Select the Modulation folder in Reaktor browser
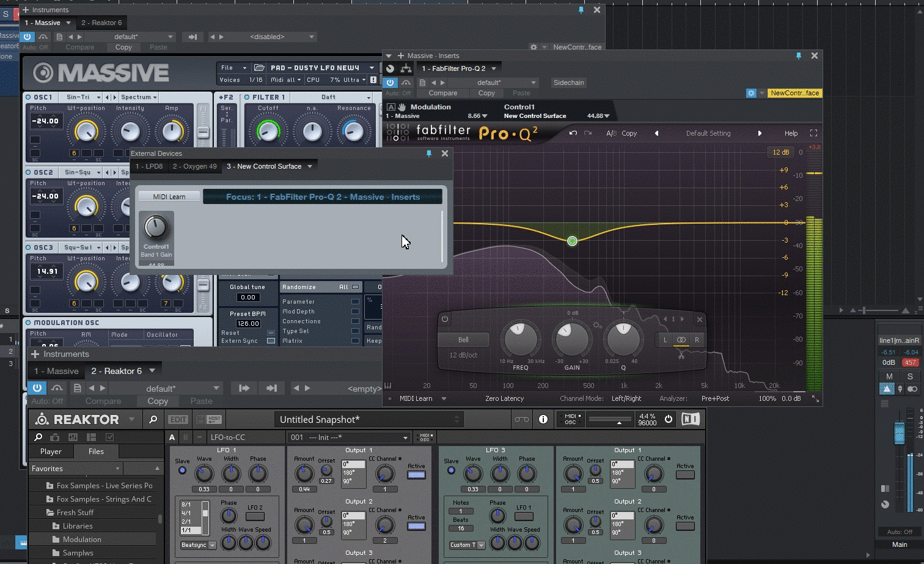 coord(82,540)
